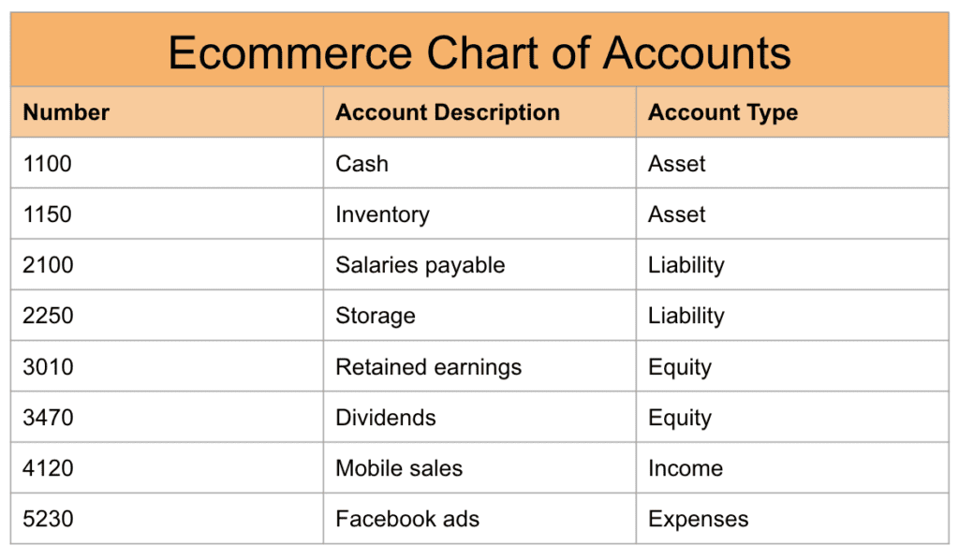Click the Mobile sales cell
This screenshot has width=959, height=560.
[x=399, y=468]
